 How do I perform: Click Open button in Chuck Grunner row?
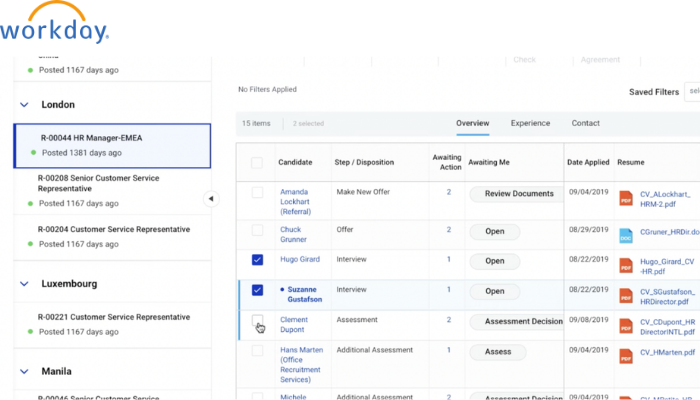495,232
